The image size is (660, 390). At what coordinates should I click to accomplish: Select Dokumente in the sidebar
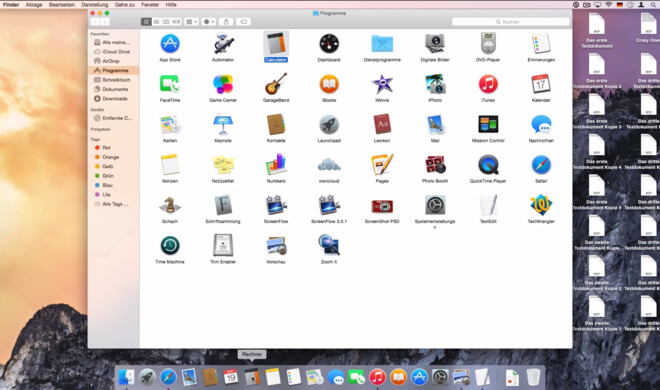point(114,89)
